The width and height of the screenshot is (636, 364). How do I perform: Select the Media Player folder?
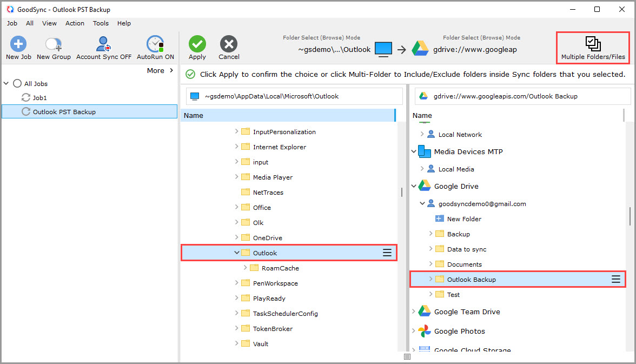(x=273, y=177)
